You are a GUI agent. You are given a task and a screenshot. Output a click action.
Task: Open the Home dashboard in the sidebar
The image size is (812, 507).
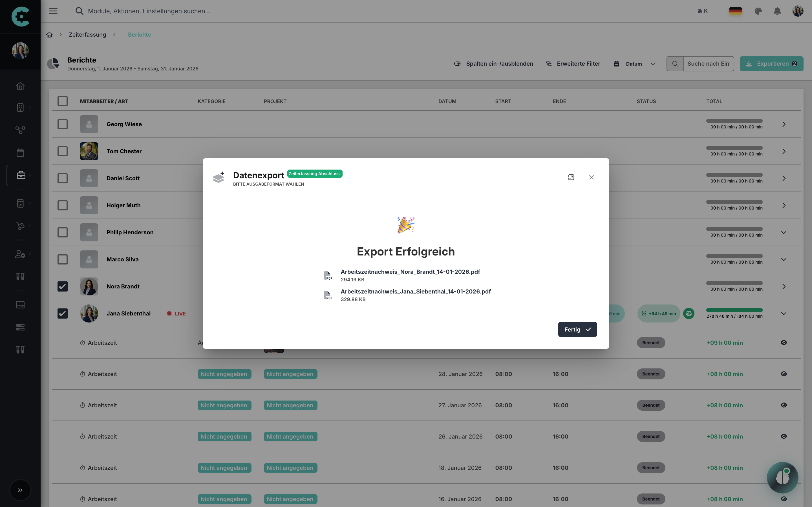(20, 86)
